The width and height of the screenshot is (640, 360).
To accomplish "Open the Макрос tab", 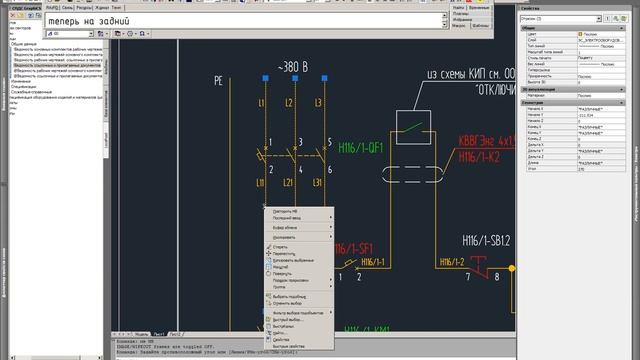I will click(459, 26).
